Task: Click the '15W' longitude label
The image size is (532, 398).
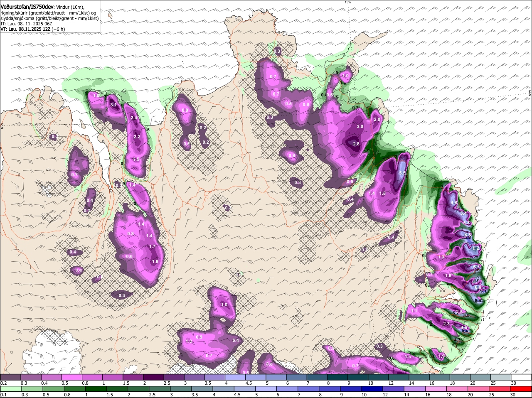Action: pyautogui.click(x=348, y=2)
